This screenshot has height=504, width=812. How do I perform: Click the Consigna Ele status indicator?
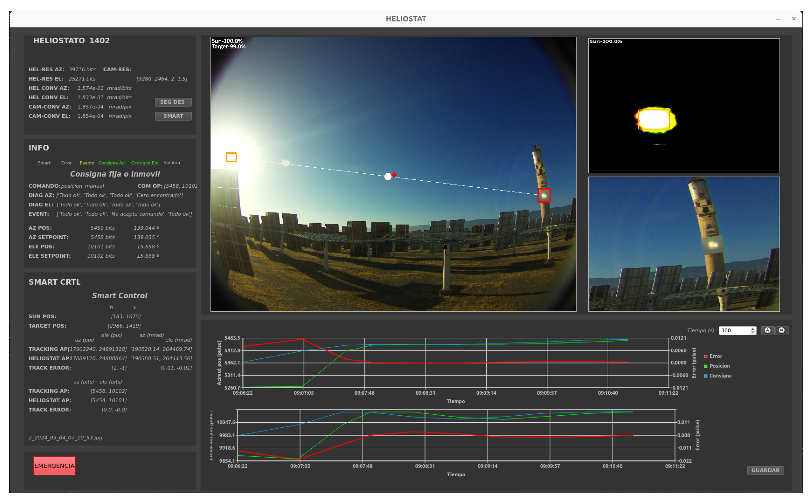pos(144,163)
